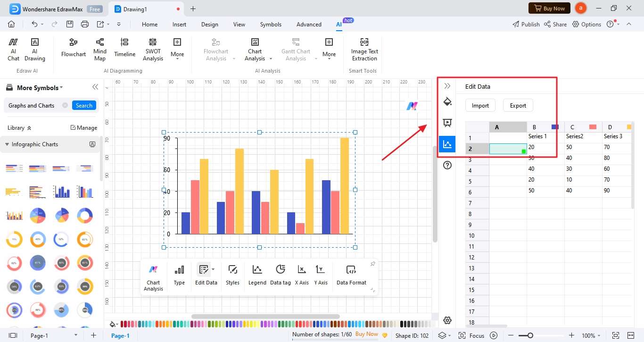This screenshot has width=644, height=342.
Task: Click the Buy Now button
Action: pos(549,8)
